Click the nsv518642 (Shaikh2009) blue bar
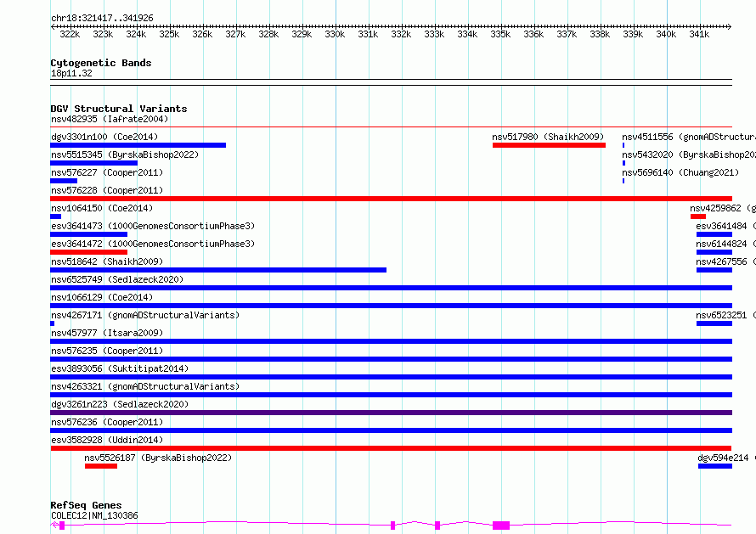 click(x=218, y=270)
